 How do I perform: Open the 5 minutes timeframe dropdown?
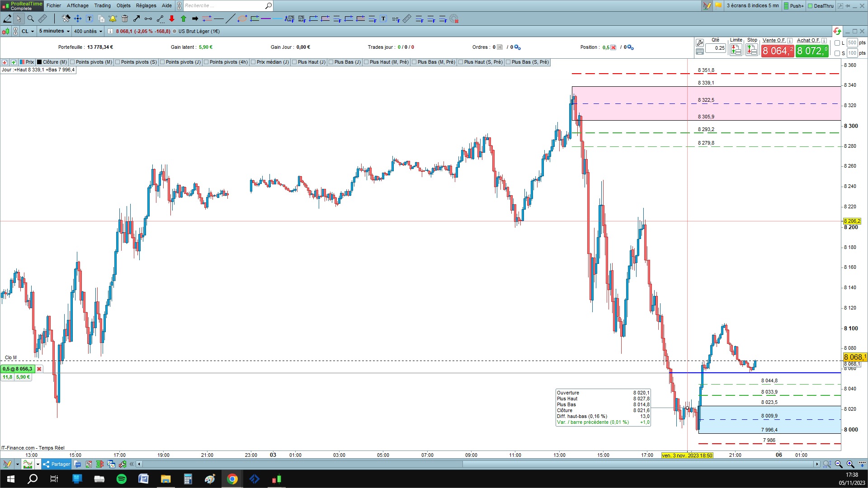click(54, 31)
